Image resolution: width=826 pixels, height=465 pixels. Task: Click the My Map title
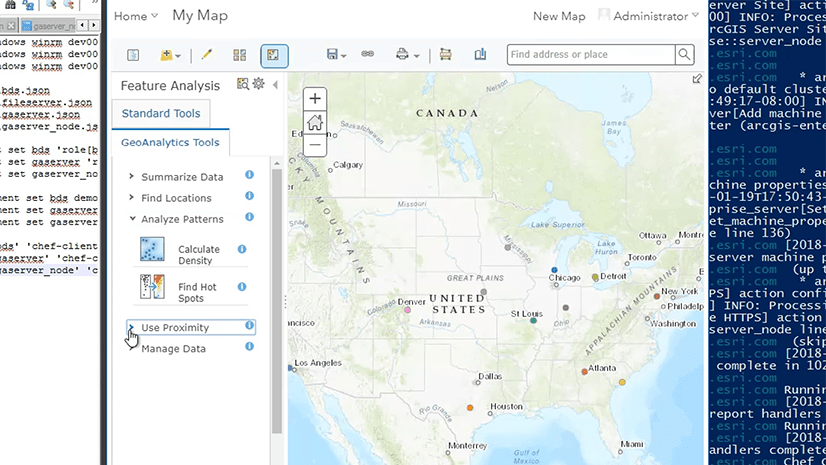click(x=200, y=16)
